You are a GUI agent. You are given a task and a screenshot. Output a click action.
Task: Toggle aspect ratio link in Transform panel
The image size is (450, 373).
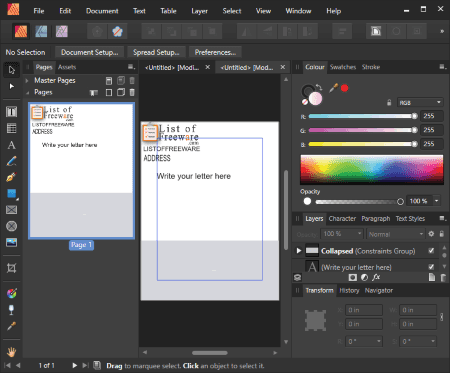pos(442,317)
